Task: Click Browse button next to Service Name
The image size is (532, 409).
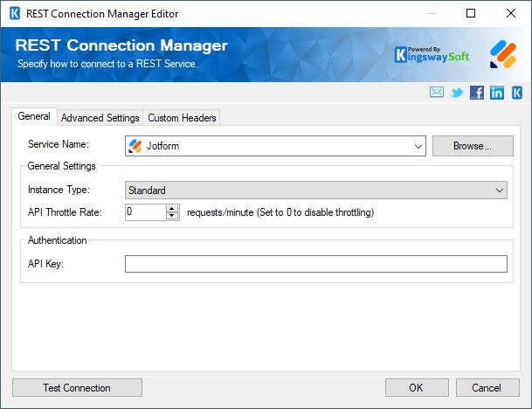Action: [473, 146]
